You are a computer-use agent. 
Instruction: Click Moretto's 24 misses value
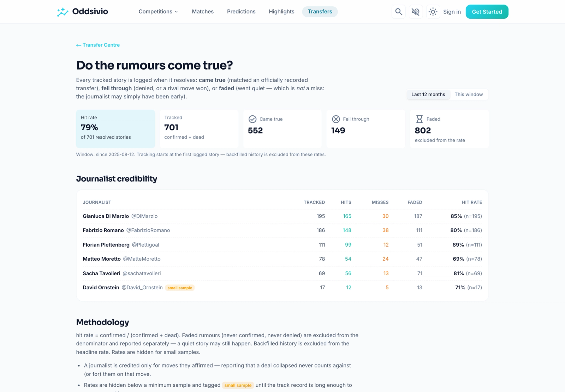[x=385, y=259]
